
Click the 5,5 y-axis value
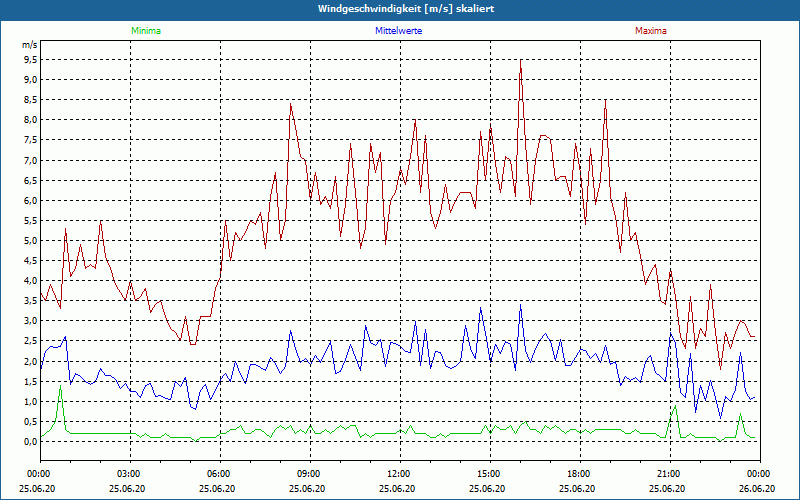(31, 221)
